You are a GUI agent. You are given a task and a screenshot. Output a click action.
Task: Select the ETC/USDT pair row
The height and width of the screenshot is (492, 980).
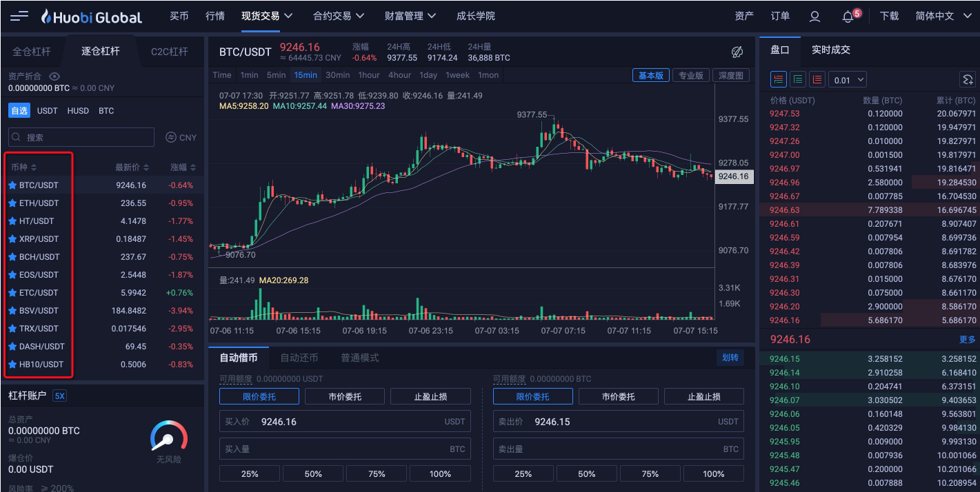[102, 293]
